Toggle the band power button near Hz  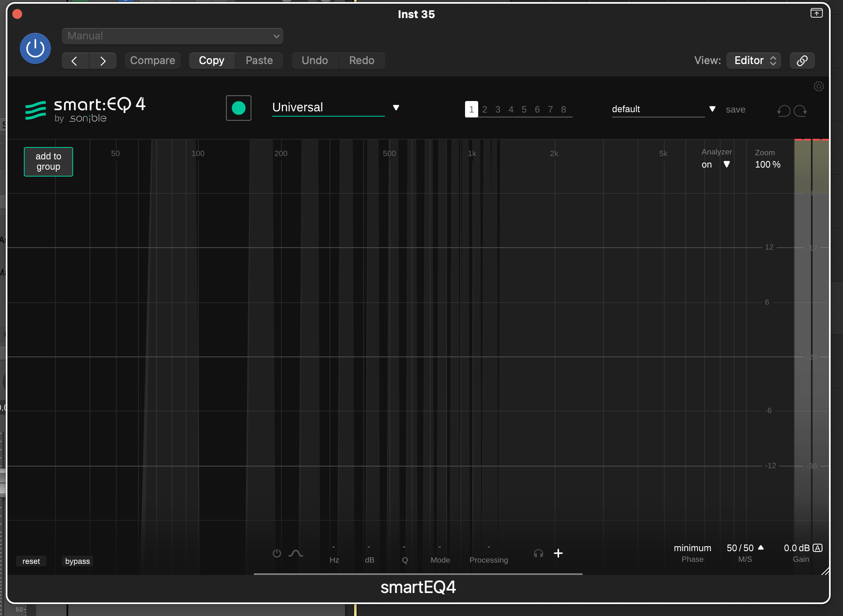(x=277, y=553)
